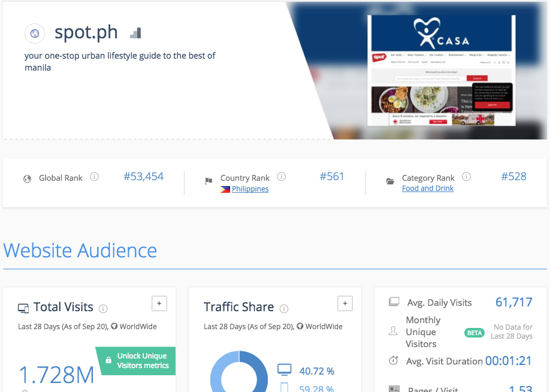The height and width of the screenshot is (392, 550).
Task: Open the spot.ph website preview thumbnail
Action: (442, 70)
